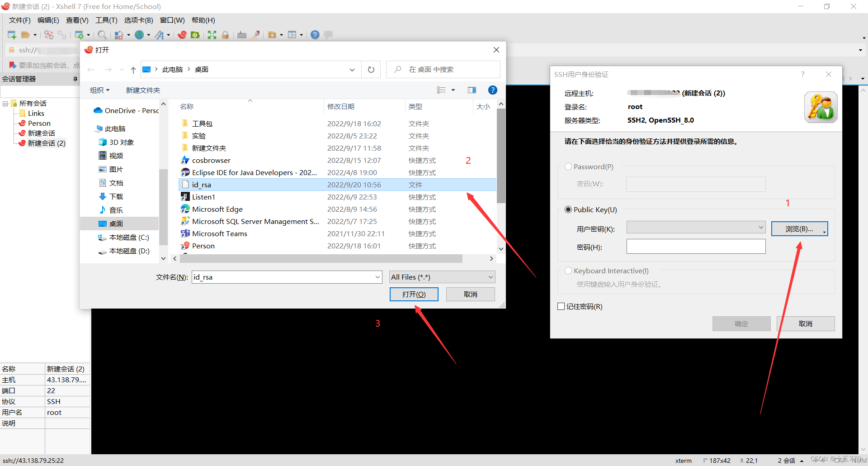
Task: Click the 确定 button in SSH dialog
Action: pos(741,324)
